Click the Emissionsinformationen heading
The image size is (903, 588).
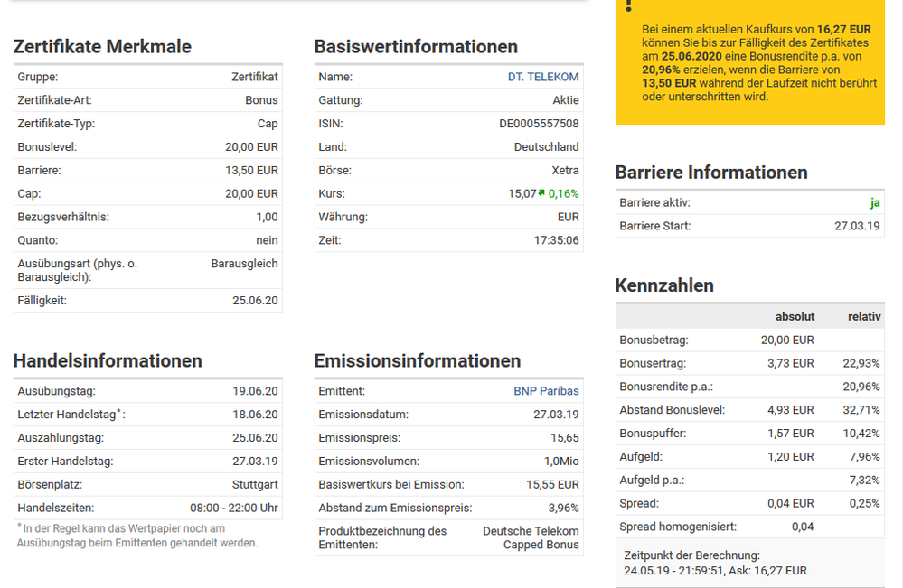point(418,361)
